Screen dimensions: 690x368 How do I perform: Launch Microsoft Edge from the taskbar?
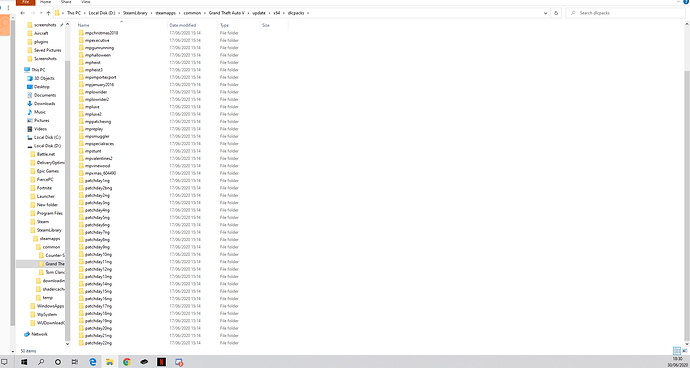tap(93, 362)
